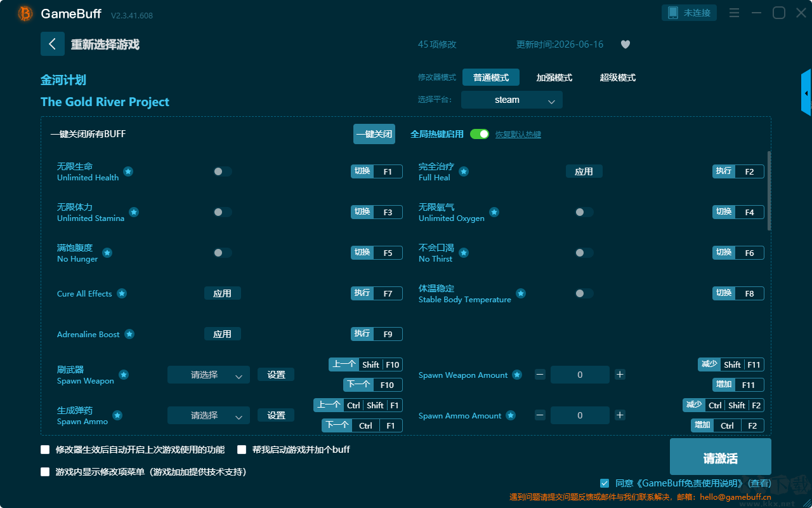Enable Unlimited Health toggle

223,171
